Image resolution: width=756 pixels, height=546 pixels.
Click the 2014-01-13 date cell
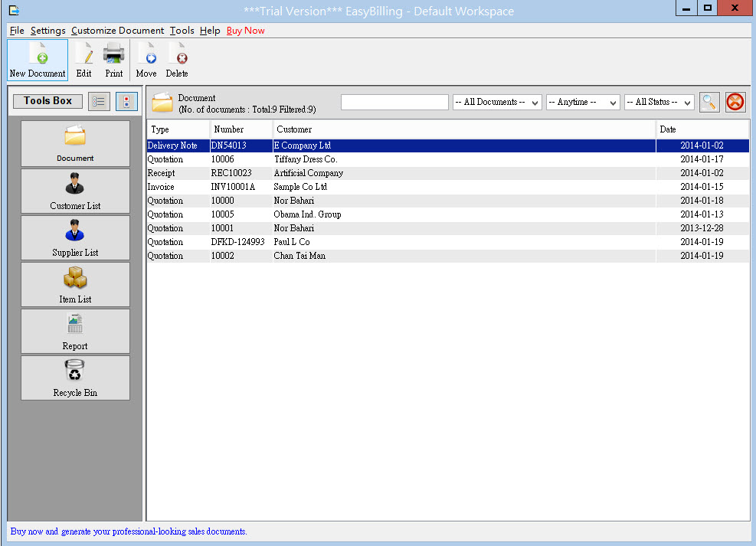pos(702,214)
